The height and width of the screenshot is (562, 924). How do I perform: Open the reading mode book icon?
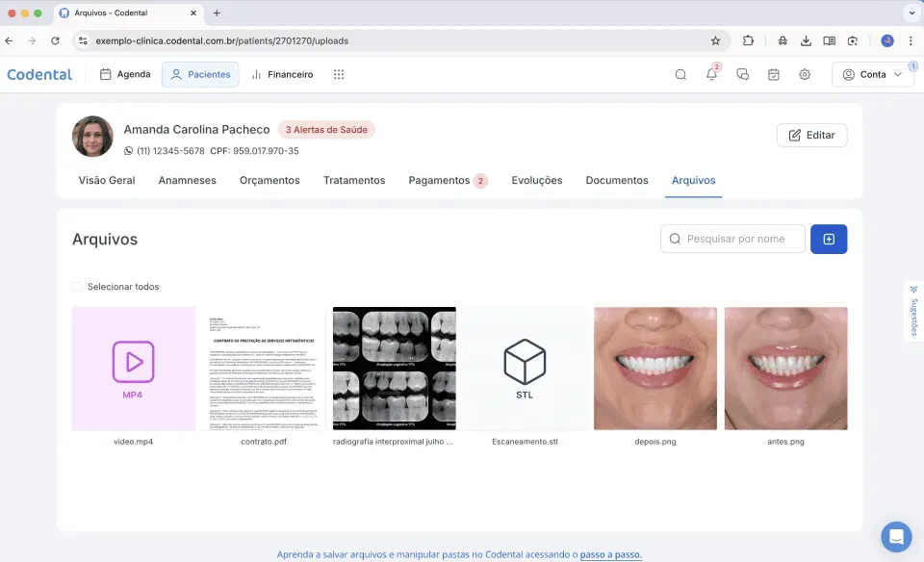pyautogui.click(x=829, y=40)
